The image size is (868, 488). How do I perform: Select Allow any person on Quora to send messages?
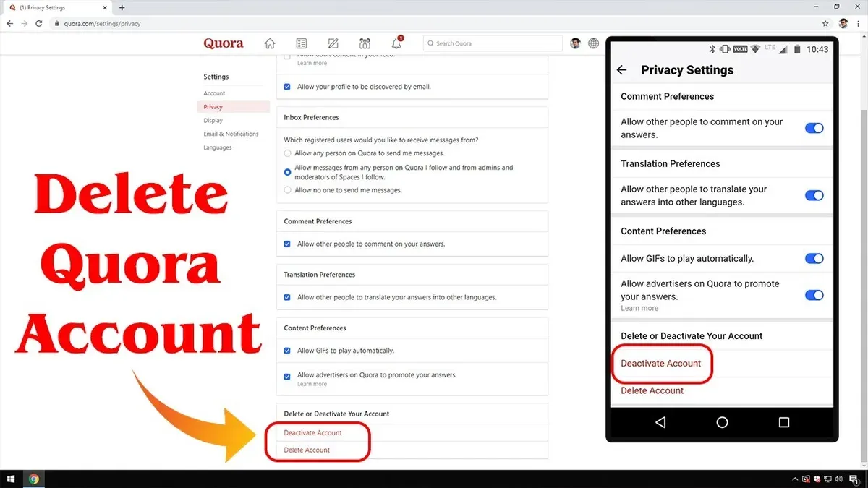pos(287,153)
